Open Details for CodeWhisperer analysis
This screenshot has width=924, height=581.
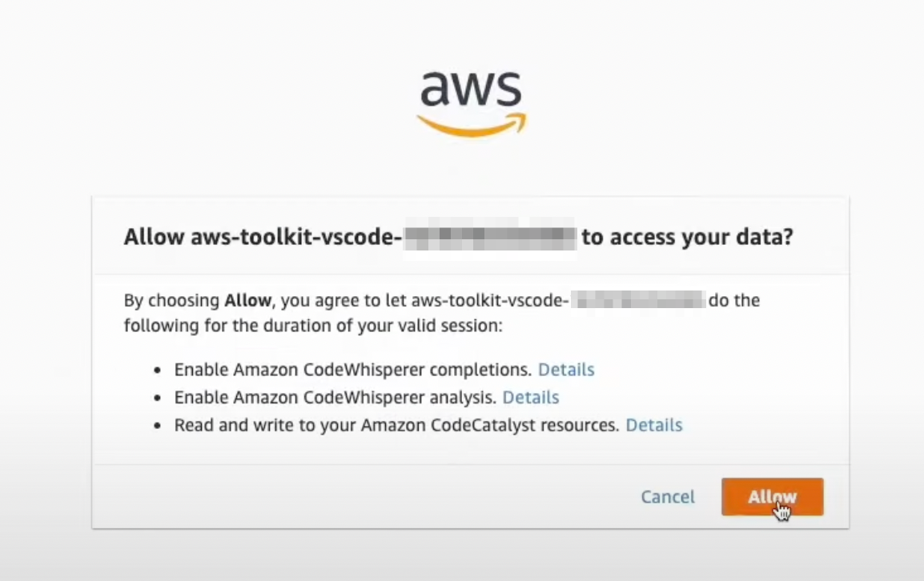[531, 397]
